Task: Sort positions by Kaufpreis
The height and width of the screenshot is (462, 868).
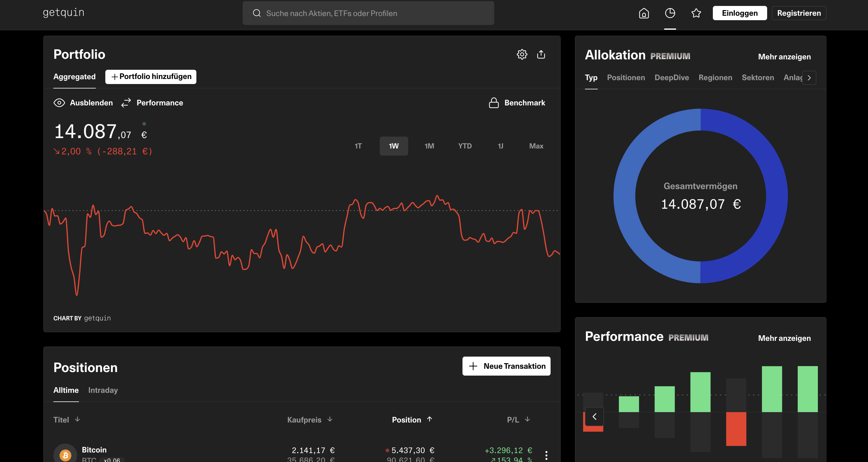Action: pos(310,420)
